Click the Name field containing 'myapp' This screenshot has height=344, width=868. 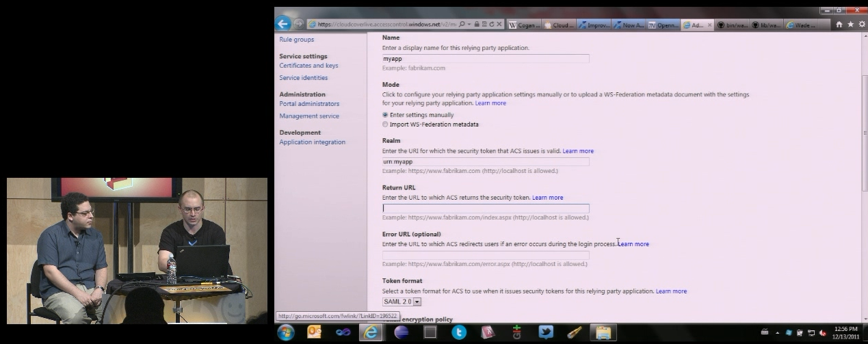tap(486, 59)
